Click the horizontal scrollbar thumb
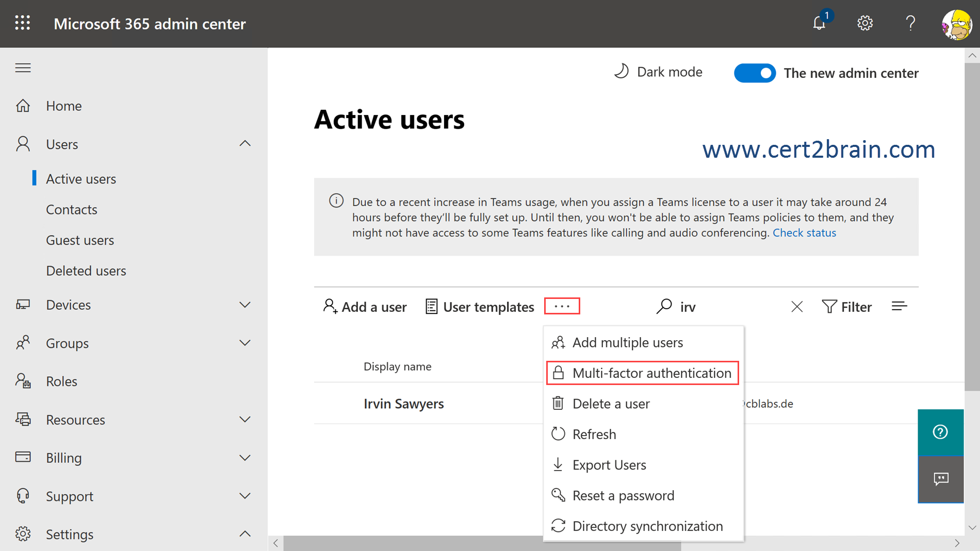The height and width of the screenshot is (551, 980). [482, 543]
